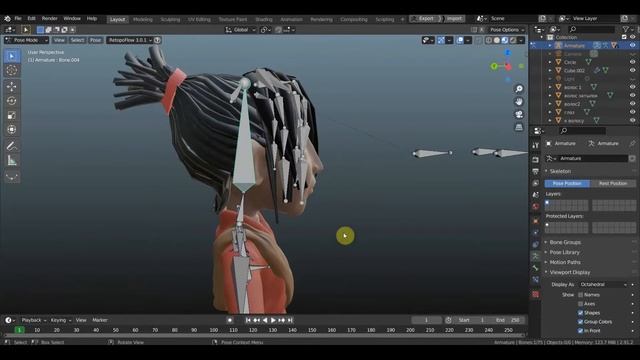Click the Zoom view gizmo icon
Image resolution: width=640 pixels, height=360 pixels.
[519, 89]
